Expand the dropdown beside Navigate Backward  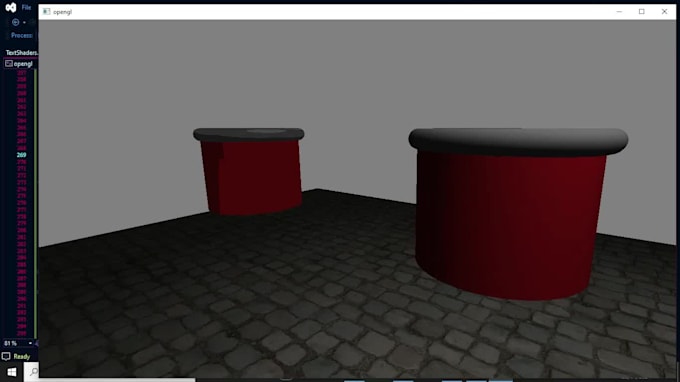(24, 23)
